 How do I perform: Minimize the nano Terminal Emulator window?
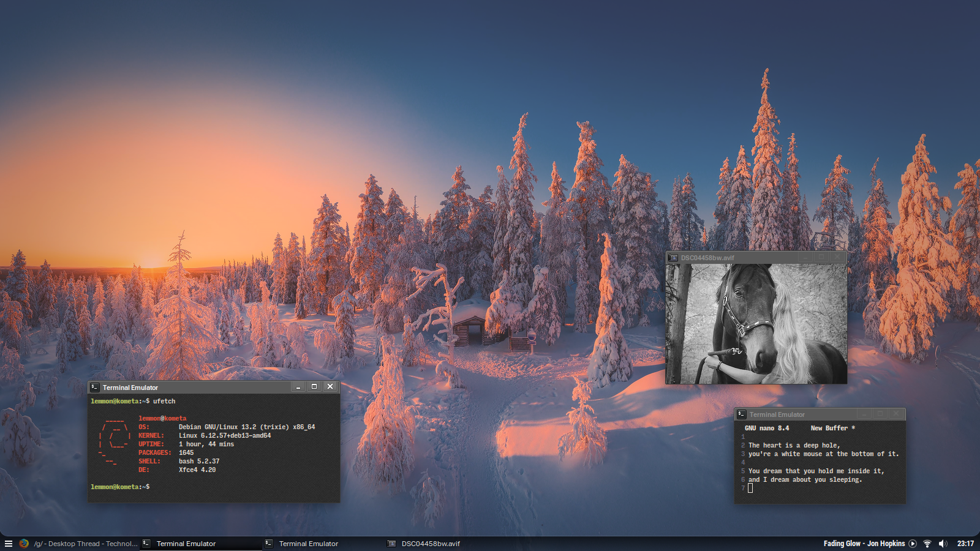pos(864,414)
